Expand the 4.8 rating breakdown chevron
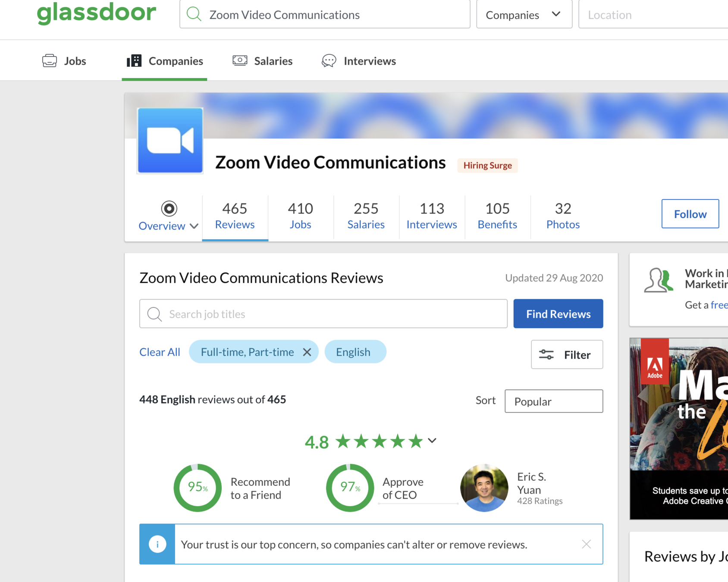 432,441
